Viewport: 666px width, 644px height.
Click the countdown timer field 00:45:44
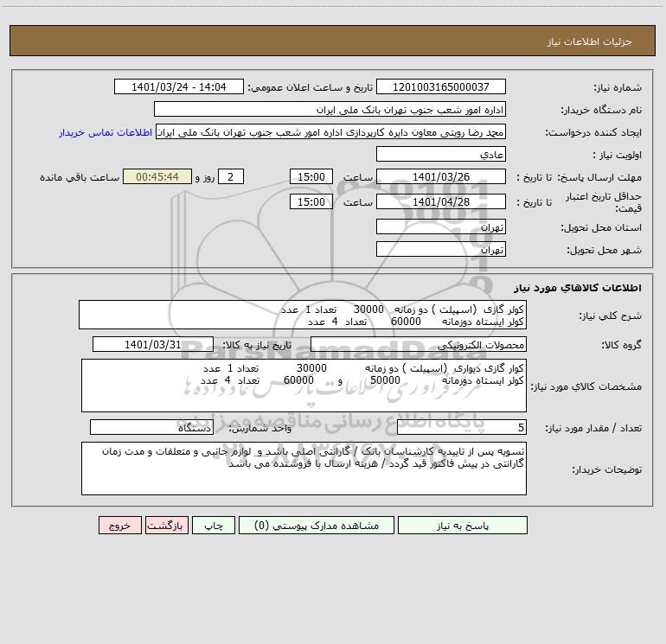[x=157, y=176]
